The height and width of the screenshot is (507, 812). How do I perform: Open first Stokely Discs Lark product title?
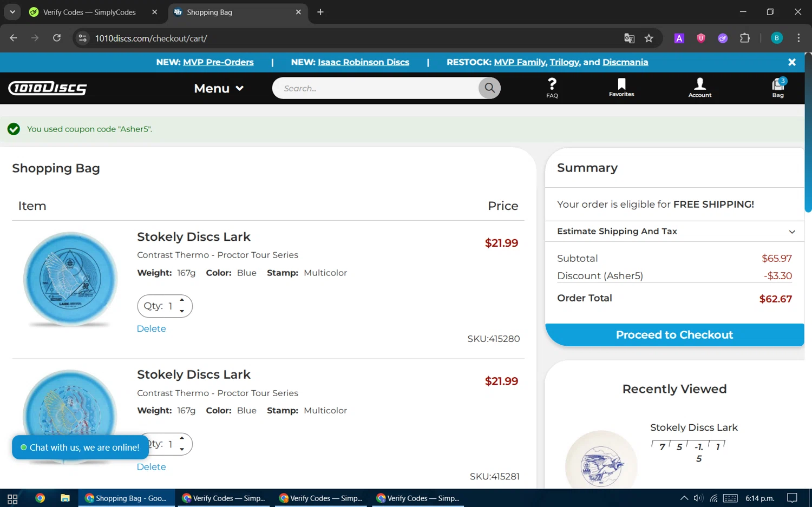coord(194,237)
